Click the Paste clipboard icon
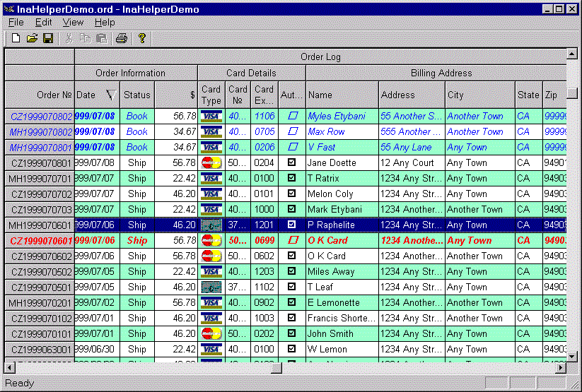This screenshot has width=582, height=392. 102,38
